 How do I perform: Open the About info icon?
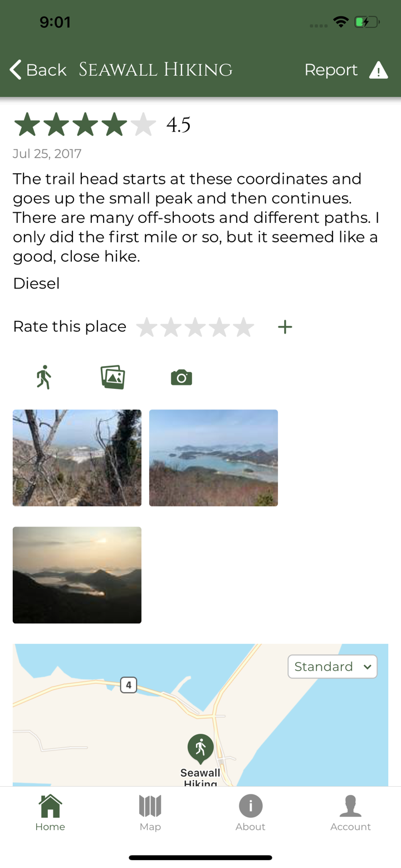(250, 805)
